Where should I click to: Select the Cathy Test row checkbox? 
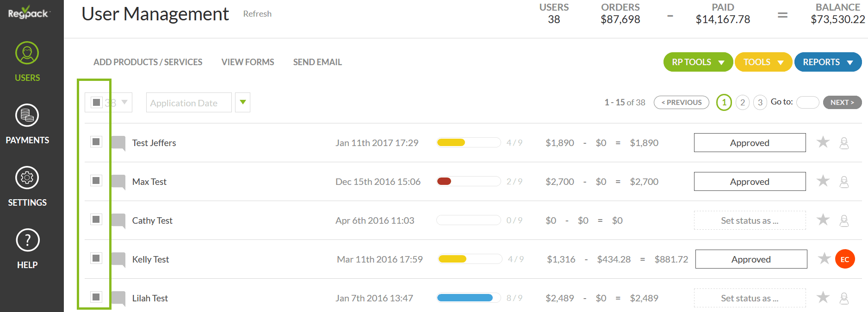coord(96,220)
